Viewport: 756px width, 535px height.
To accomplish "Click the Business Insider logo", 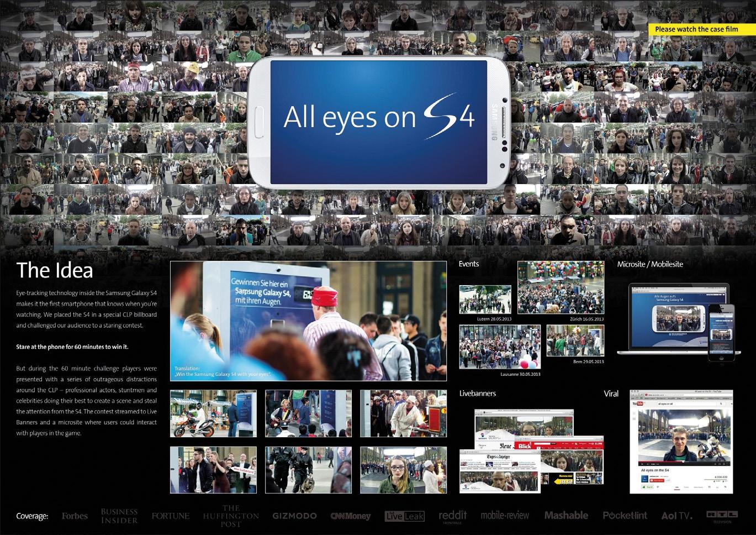I will pos(119,516).
